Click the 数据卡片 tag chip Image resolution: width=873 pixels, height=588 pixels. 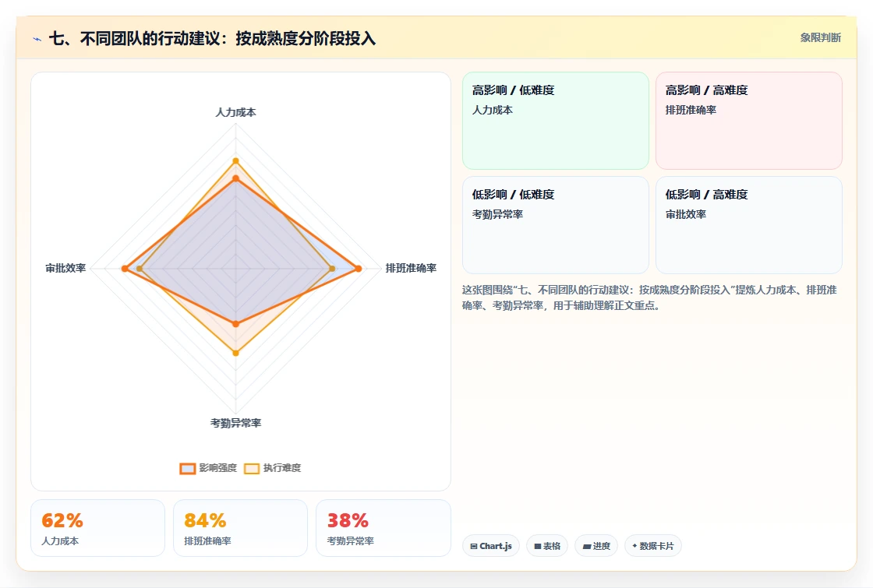[653, 546]
